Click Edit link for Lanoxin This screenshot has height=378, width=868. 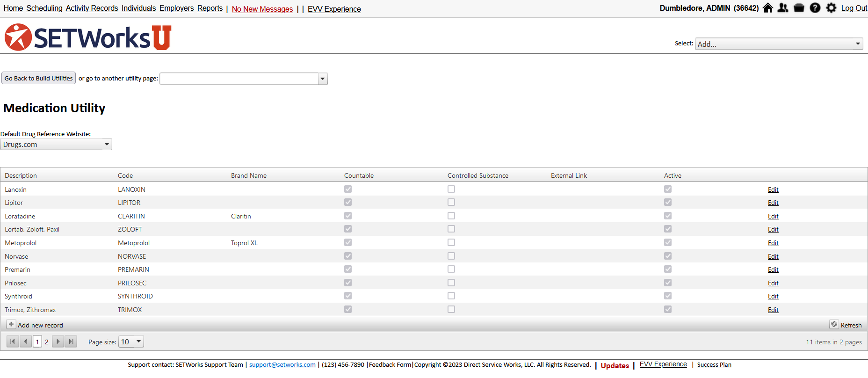pos(773,189)
